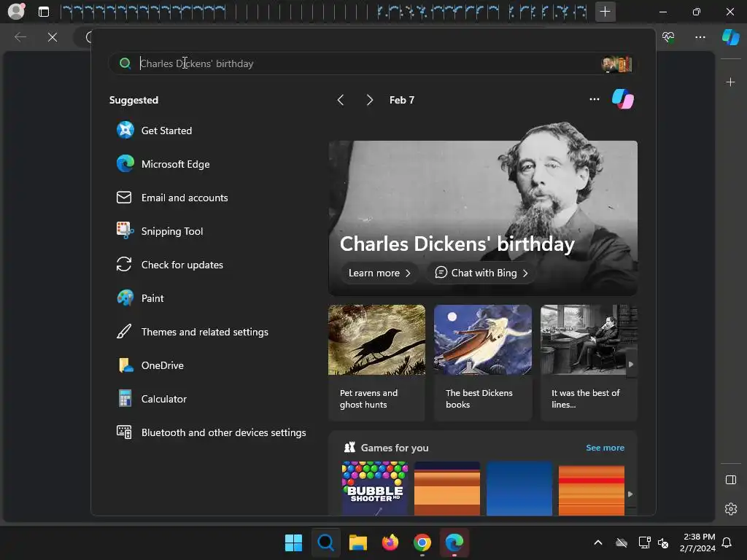
Task: Click the Windows Start button
Action: (293, 542)
